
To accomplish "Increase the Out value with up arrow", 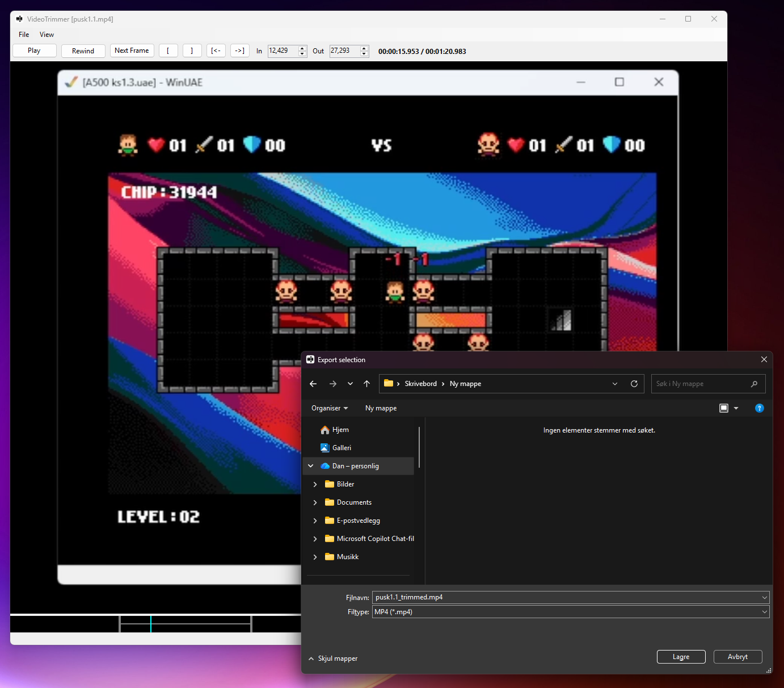I will pyautogui.click(x=364, y=48).
